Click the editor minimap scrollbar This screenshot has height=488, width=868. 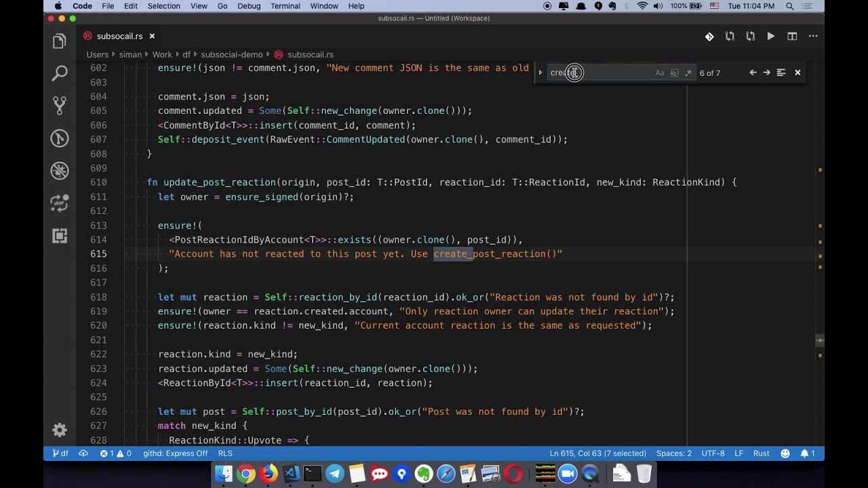pyautogui.click(x=820, y=253)
